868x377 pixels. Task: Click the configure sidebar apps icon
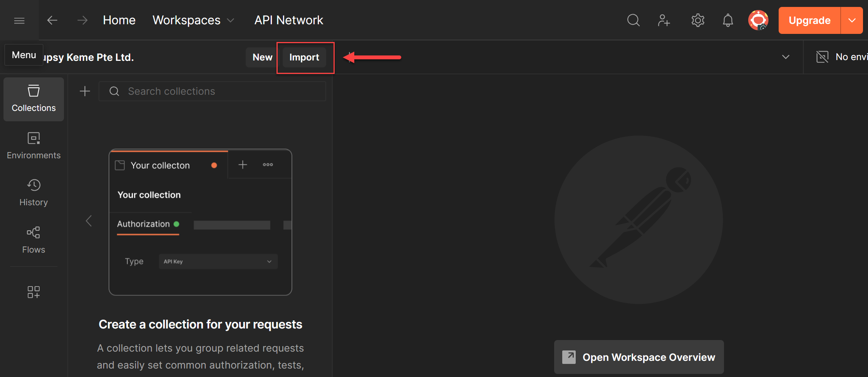pos(34,292)
